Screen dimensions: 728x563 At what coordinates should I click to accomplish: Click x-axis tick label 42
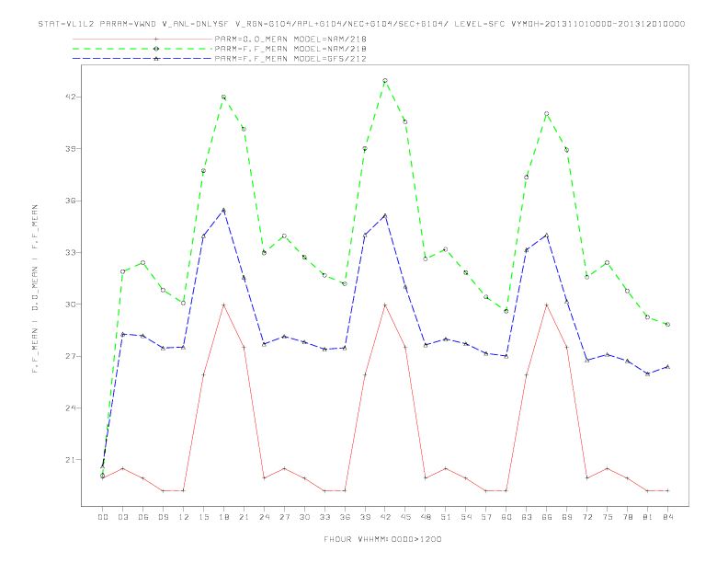(x=385, y=517)
